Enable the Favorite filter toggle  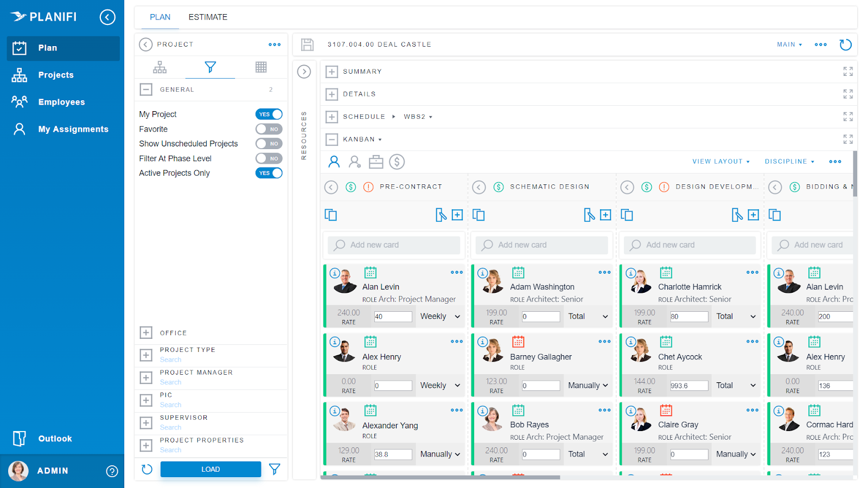pos(269,129)
